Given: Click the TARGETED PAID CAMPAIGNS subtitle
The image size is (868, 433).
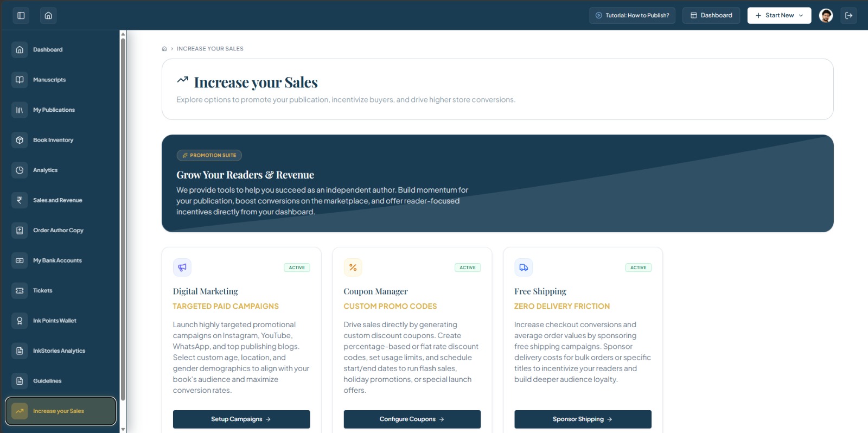Looking at the screenshot, I should pos(226,307).
